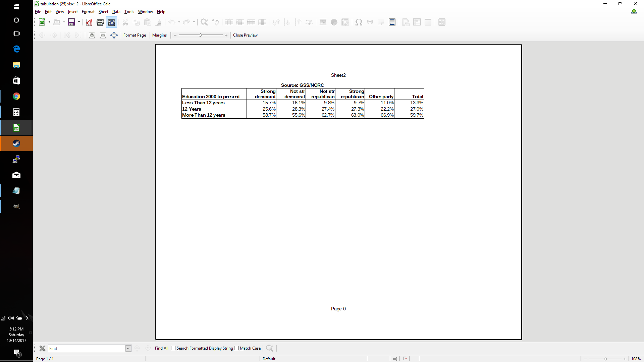Enable Search Formatted Display String checkbox
Image resolution: width=644 pixels, height=362 pixels.
pyautogui.click(x=173, y=348)
